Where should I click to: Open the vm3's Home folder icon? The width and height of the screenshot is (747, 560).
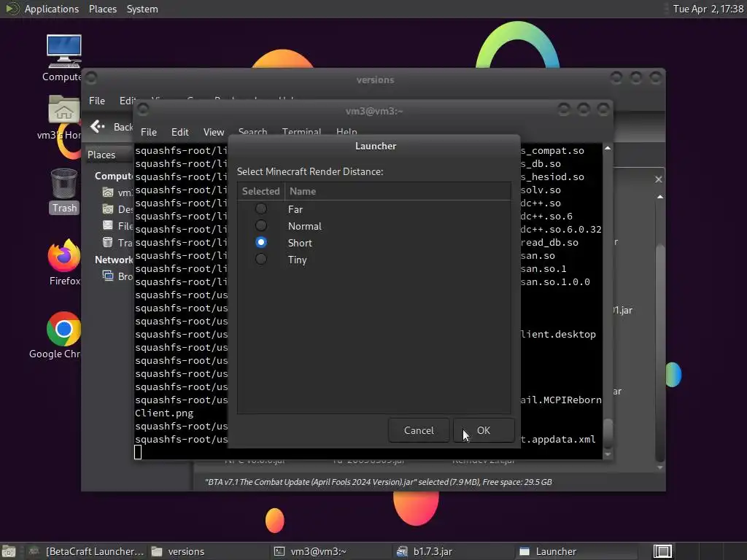pos(63,117)
